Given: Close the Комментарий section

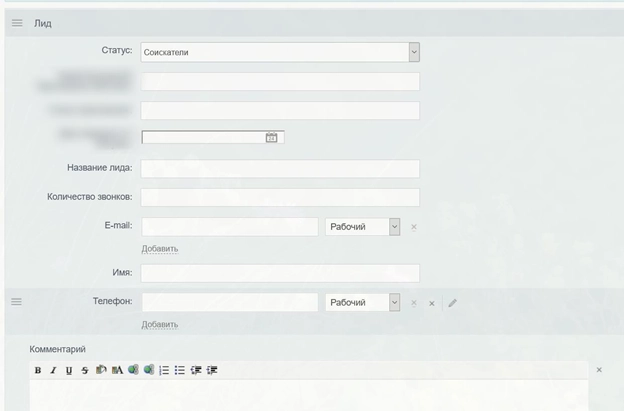Looking at the screenshot, I should pos(599,370).
